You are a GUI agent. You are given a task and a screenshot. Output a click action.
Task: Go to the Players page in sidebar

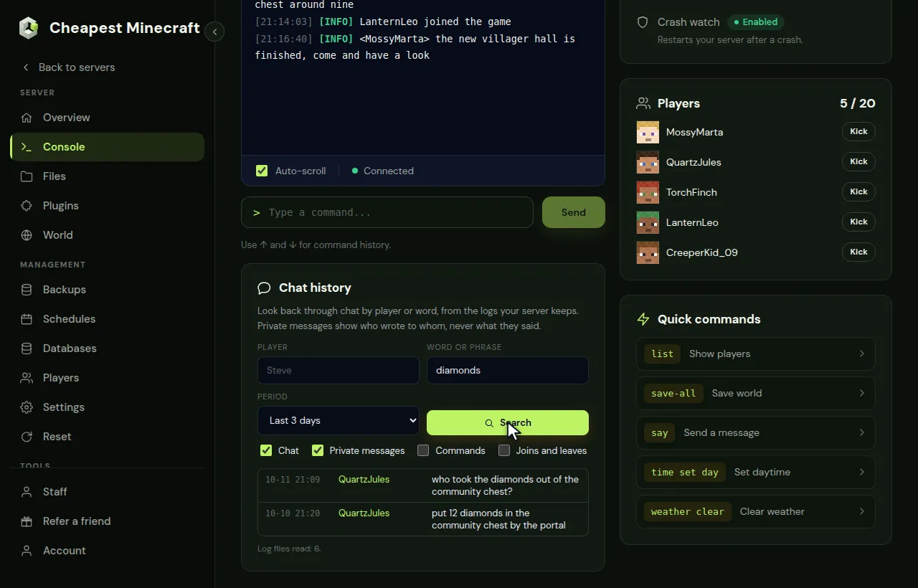click(108, 378)
